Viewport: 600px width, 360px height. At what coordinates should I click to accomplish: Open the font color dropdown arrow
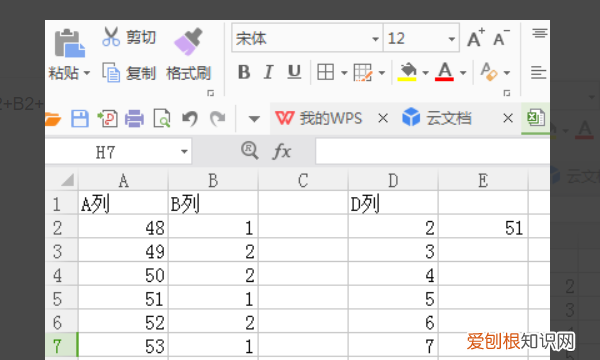pos(463,73)
